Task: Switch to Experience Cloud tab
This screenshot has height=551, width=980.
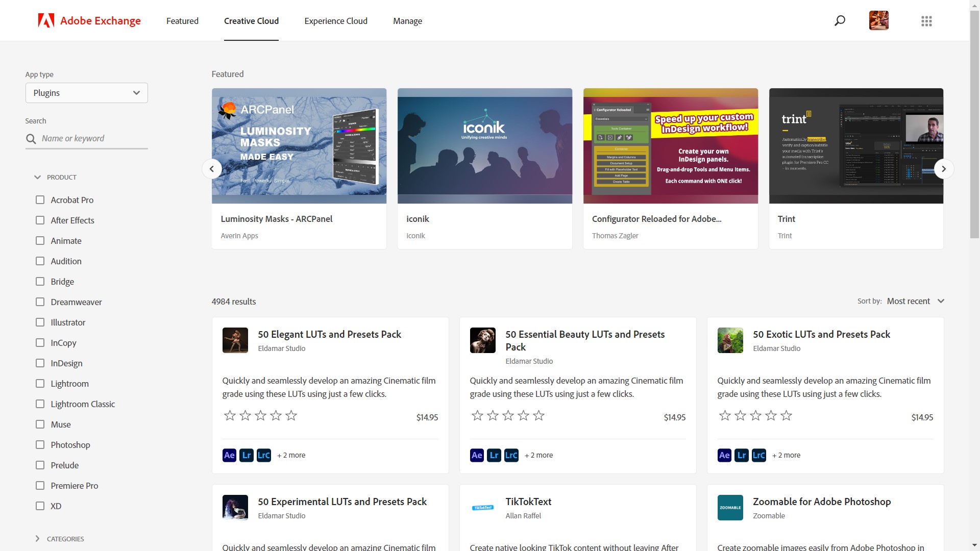Action: (x=336, y=21)
